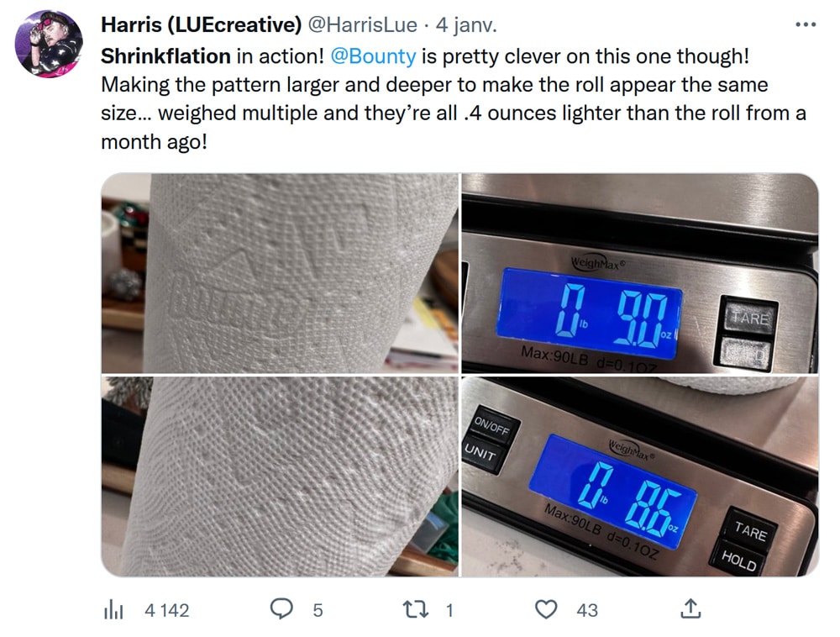Open the scale photo reading 8.6 oz
Screen dimensions: 840x637
point(639,476)
